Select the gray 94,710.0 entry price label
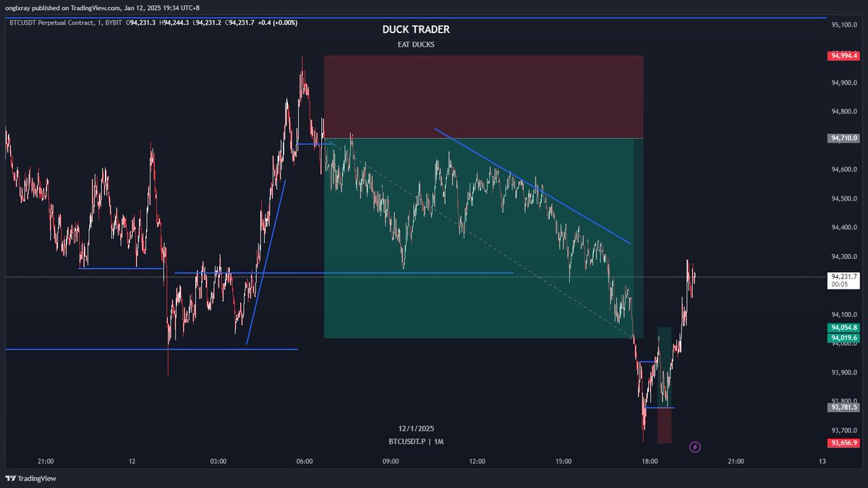 [844, 138]
